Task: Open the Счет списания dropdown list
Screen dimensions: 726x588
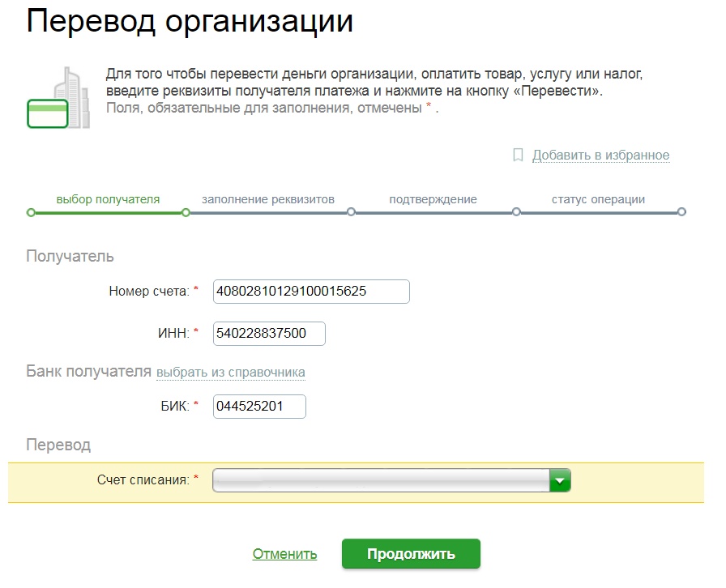Action: 391,480
